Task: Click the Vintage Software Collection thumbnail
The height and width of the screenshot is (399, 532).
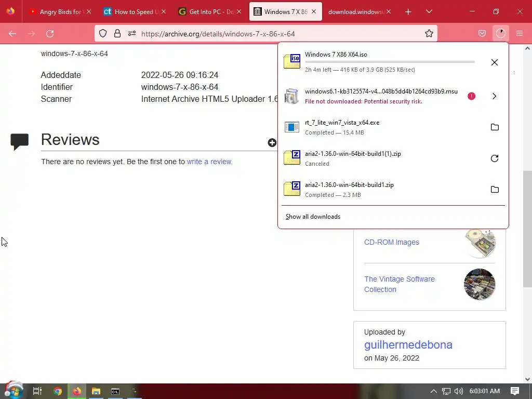Action: [x=480, y=284]
